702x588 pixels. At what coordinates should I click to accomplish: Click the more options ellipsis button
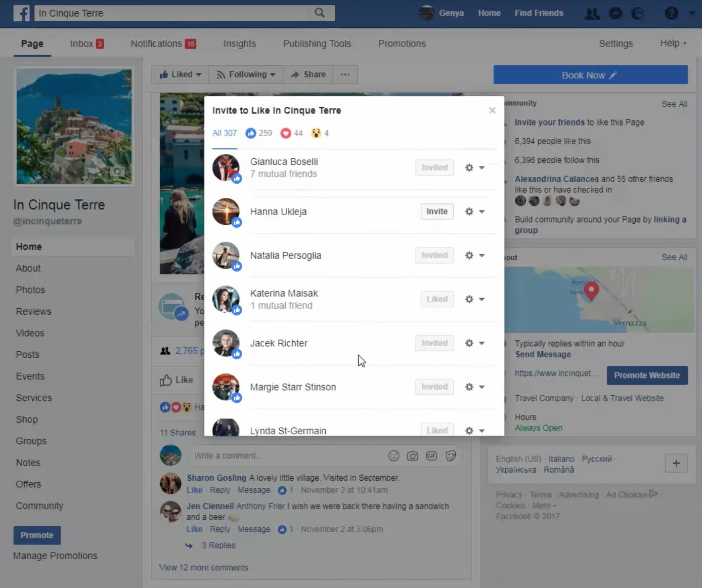pos(345,74)
